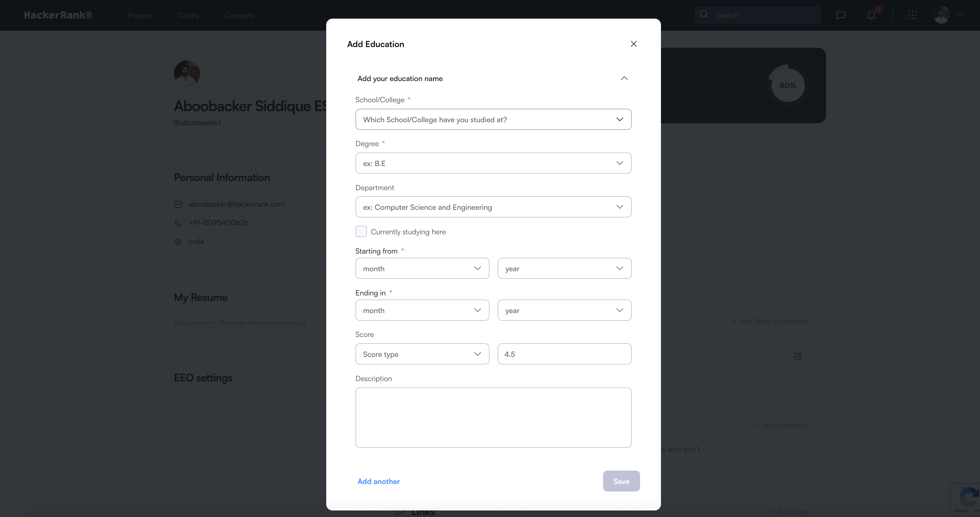
Task: Open the School/College dropdown
Action: point(493,120)
